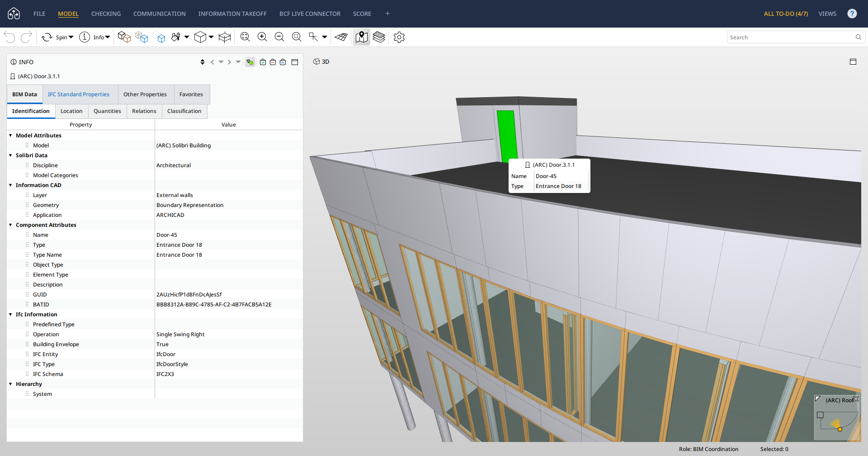The image size is (868, 456).
Task: Collapse the Component Attributes group
Action: (10, 225)
